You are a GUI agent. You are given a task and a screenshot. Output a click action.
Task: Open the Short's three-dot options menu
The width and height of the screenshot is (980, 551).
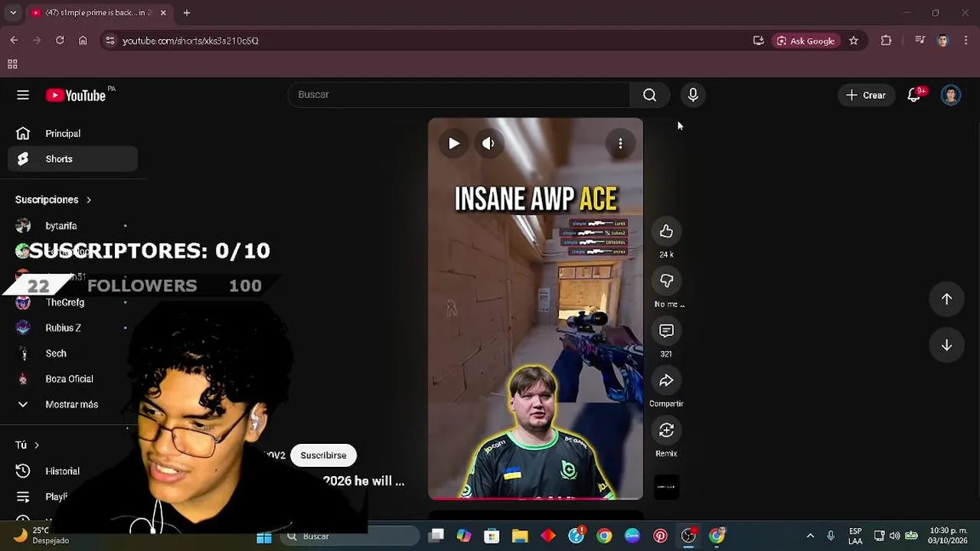(620, 143)
